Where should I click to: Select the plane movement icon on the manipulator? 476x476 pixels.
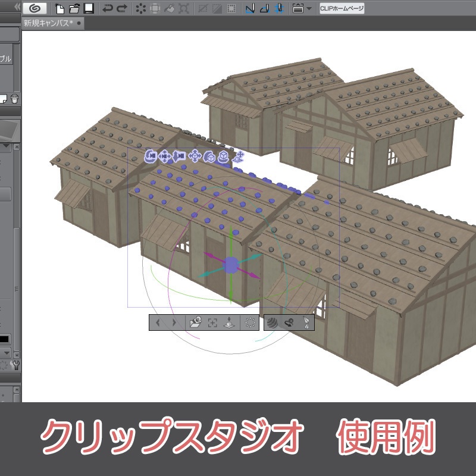pos(238,156)
